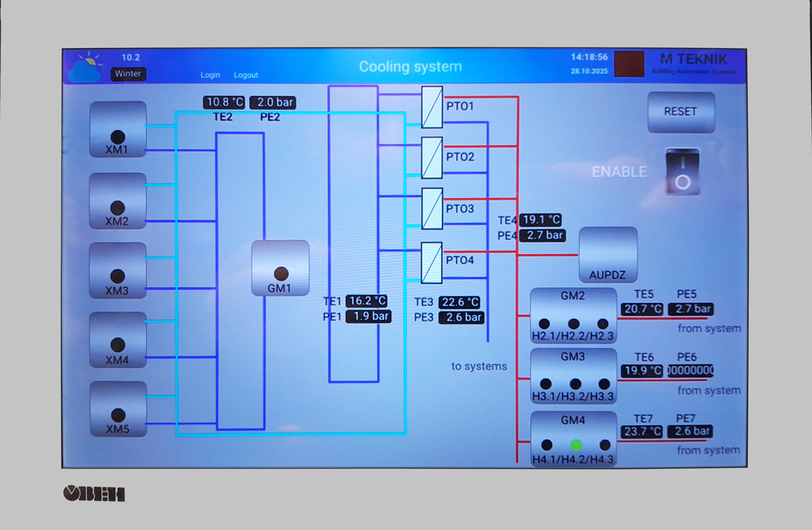Select the XM5 chiller unit
This screenshot has width=812, height=530.
(118, 409)
